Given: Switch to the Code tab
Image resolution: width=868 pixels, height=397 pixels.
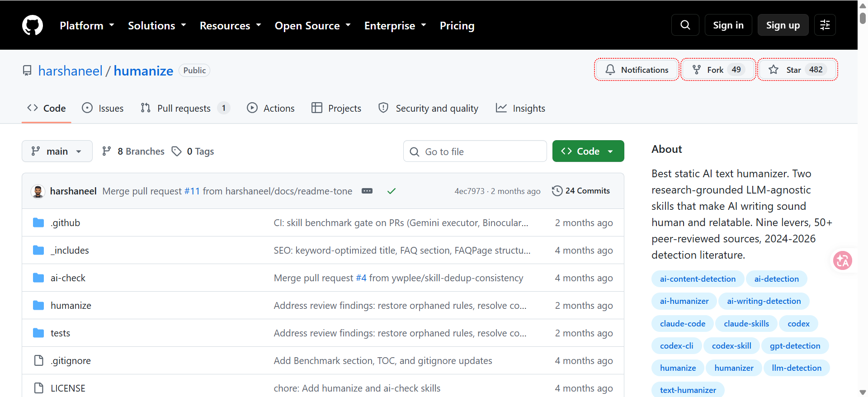Looking at the screenshot, I should click(47, 108).
